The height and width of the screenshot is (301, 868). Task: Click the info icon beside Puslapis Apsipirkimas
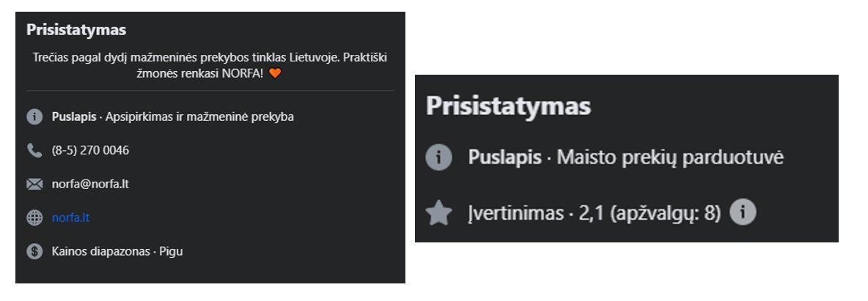(34, 116)
